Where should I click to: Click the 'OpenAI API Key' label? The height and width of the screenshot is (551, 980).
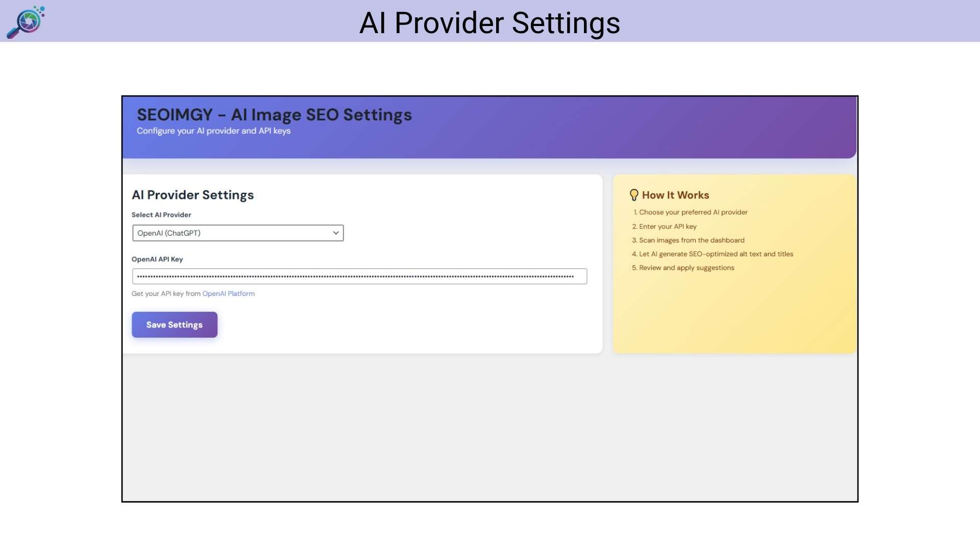click(x=157, y=259)
